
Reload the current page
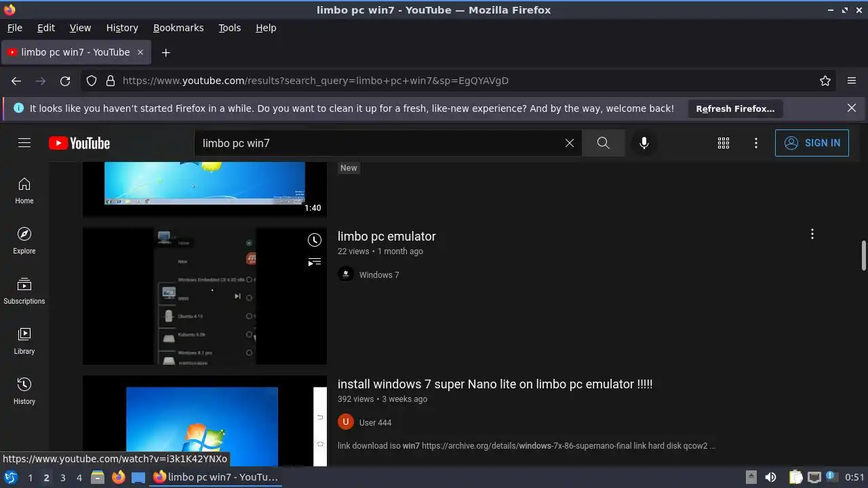65,81
